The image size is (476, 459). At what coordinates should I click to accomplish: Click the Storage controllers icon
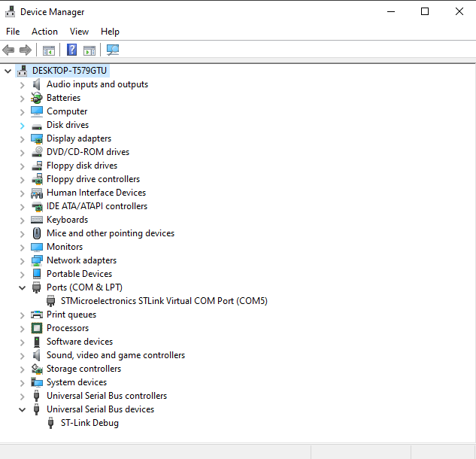tap(37, 369)
